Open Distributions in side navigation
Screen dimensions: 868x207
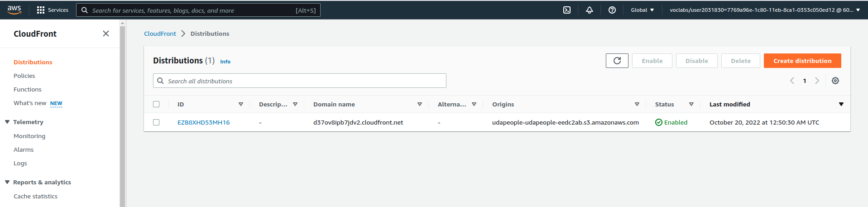(33, 62)
